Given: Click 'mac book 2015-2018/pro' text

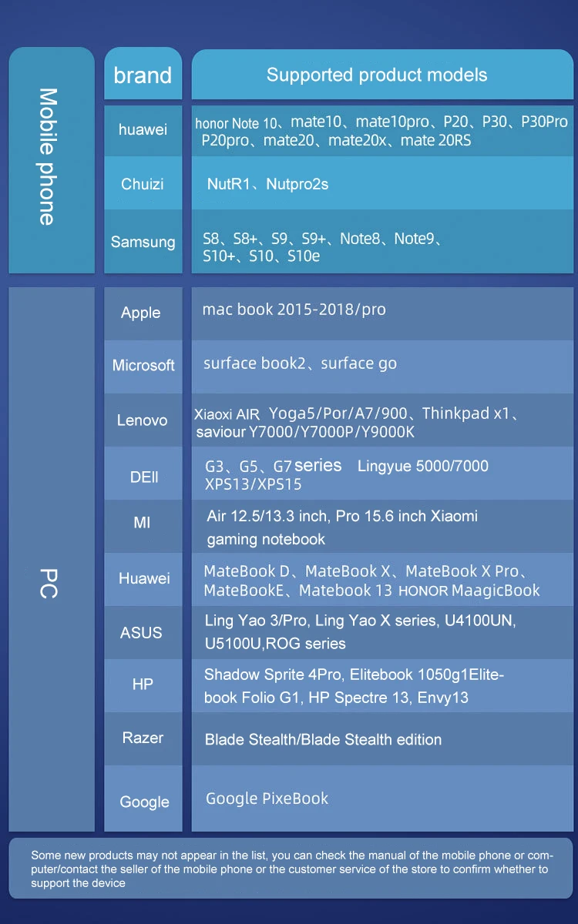Looking at the screenshot, I should 294,310.
